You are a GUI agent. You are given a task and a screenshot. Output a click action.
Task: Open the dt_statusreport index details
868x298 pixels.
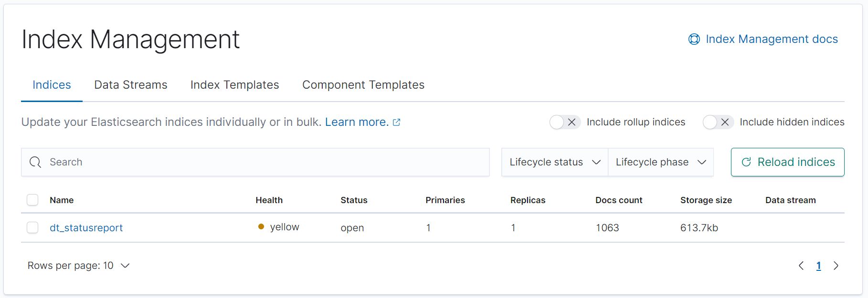[x=86, y=228]
